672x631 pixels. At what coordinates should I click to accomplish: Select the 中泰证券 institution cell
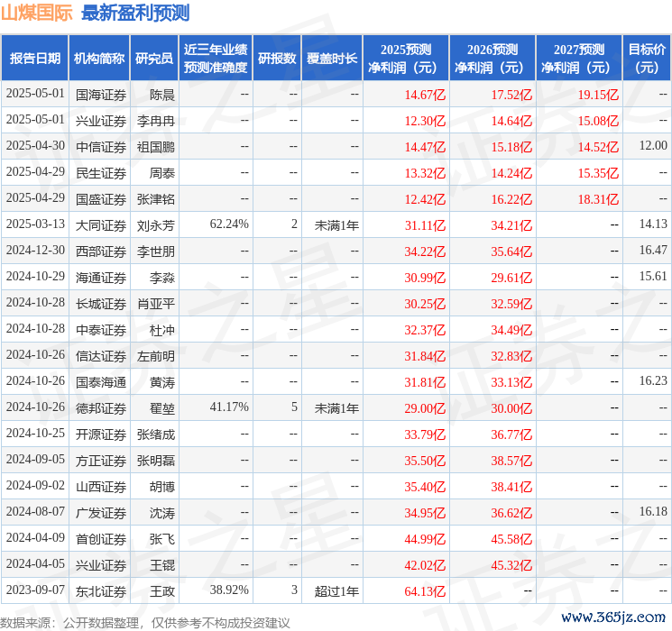click(101, 330)
